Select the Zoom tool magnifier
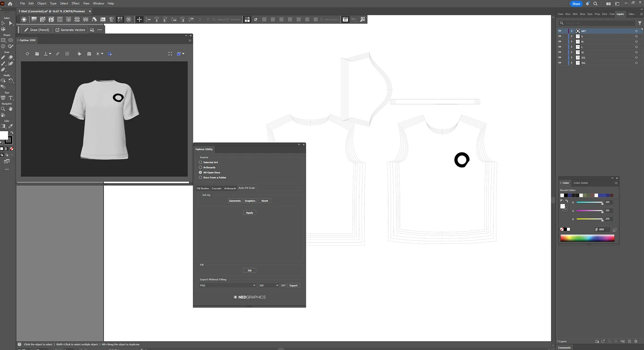 (3, 109)
